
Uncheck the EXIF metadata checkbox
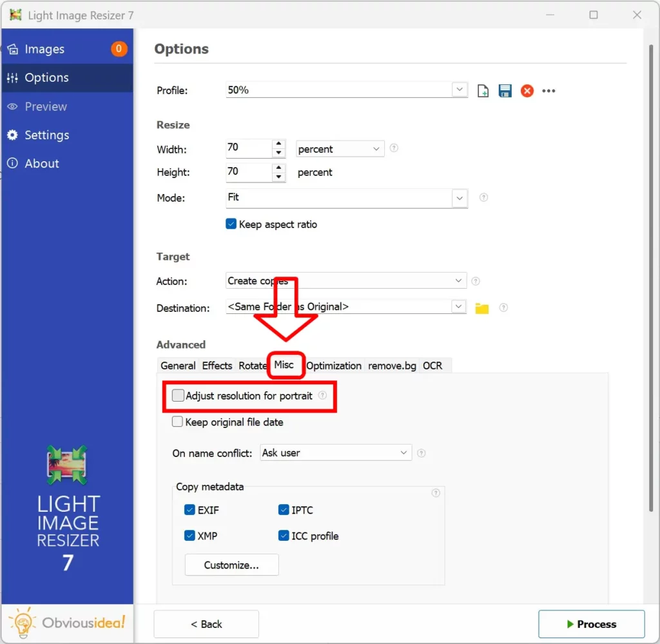(189, 509)
